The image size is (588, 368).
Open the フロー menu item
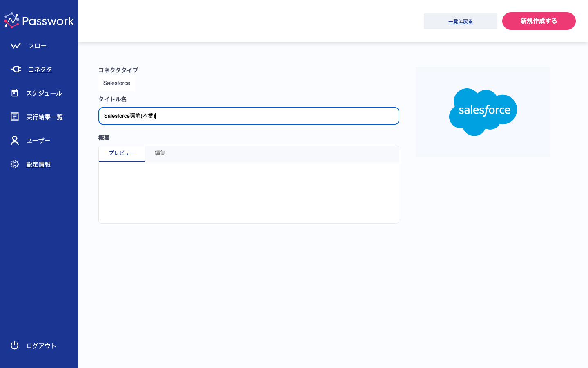click(x=38, y=46)
